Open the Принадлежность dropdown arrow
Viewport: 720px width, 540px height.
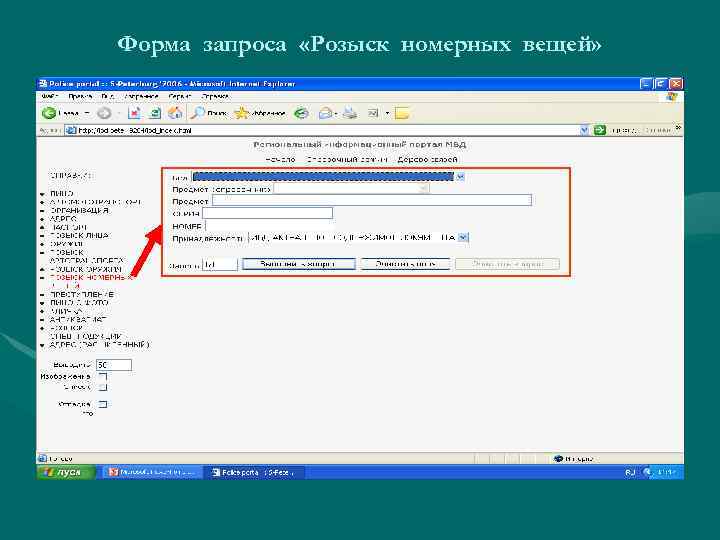tap(463, 237)
